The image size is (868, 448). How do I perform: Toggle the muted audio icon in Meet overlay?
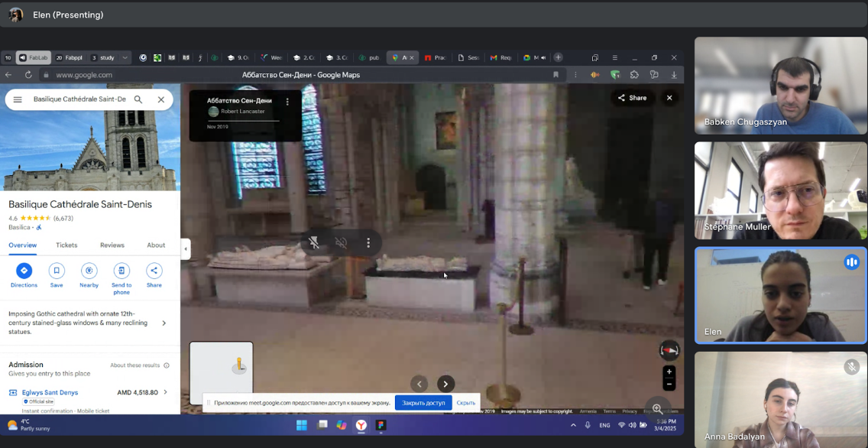[341, 242]
